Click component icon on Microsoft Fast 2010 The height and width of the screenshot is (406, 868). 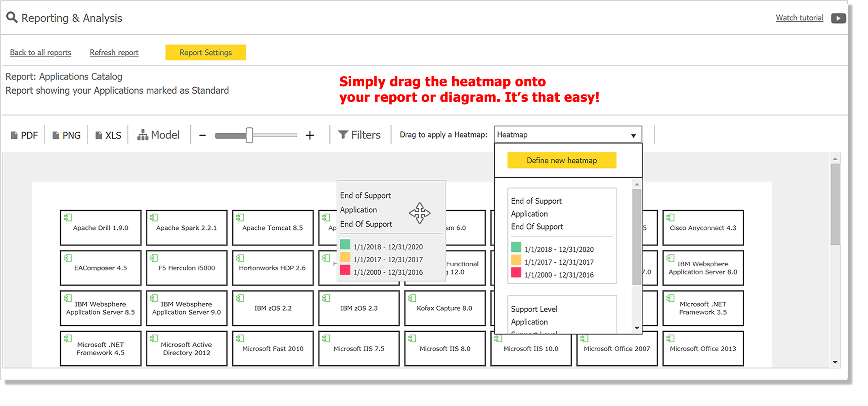pos(240,338)
